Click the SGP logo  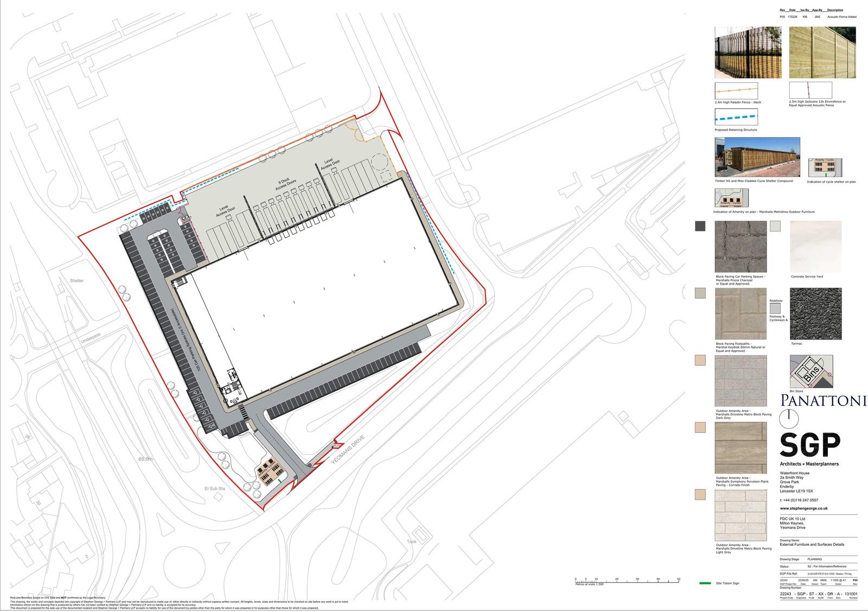(x=810, y=445)
